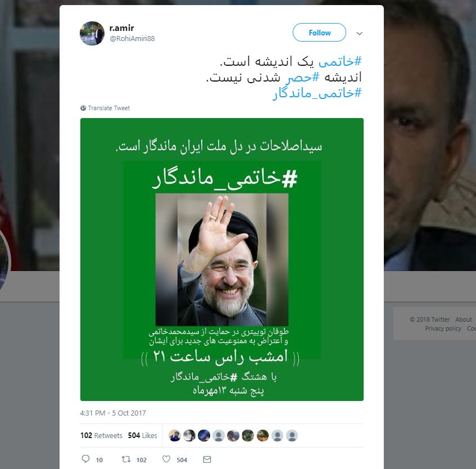Enlarge the green poster image
The width and height of the screenshot is (476, 469).
222,259
